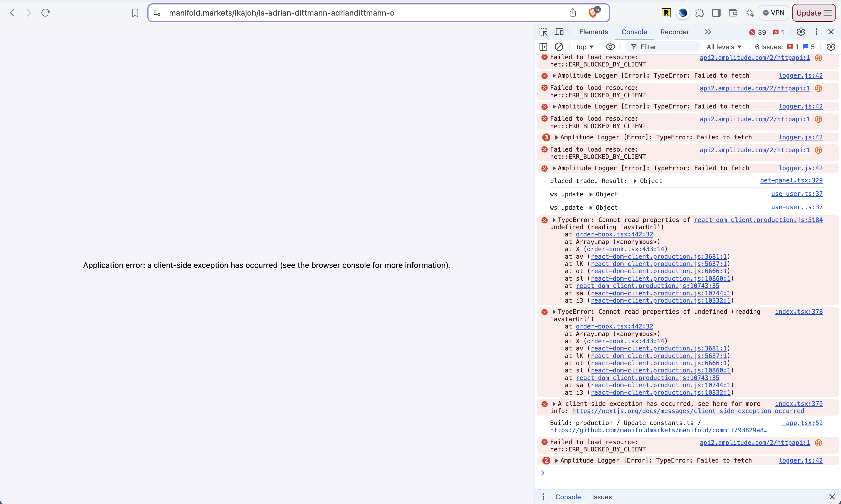This screenshot has height=504, width=841.
Task: Expand Amplitude Logger error with count 3
Action: point(557,138)
